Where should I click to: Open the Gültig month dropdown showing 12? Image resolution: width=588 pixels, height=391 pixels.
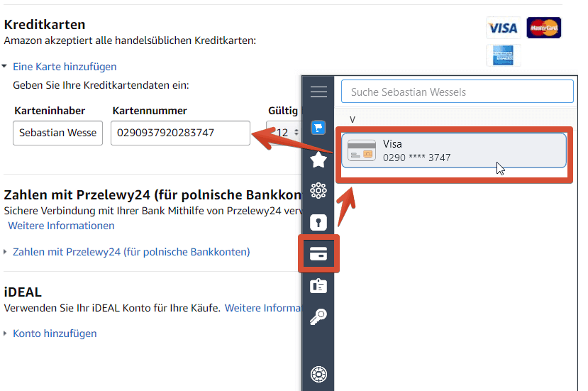click(284, 133)
